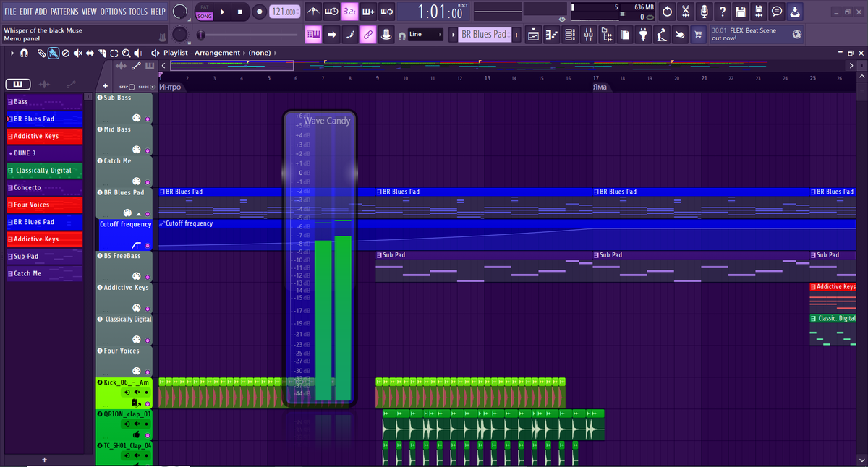Open BR Blues Pad pattern selector
This screenshot has height=467, width=868.
point(485,34)
